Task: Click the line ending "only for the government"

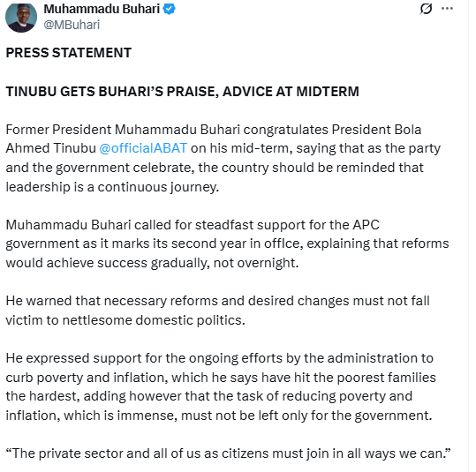Action: tap(219, 416)
